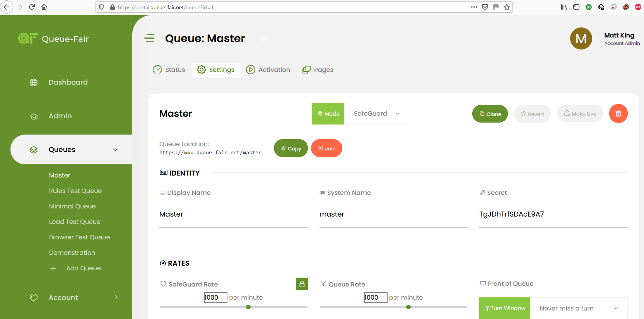Open the browser Library icon
This screenshot has height=319, width=644.
pos(564,7)
